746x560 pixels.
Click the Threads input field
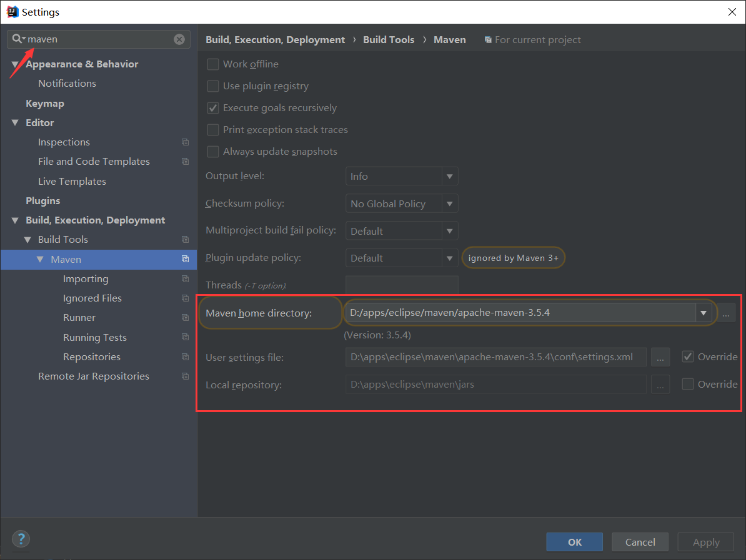(402, 284)
